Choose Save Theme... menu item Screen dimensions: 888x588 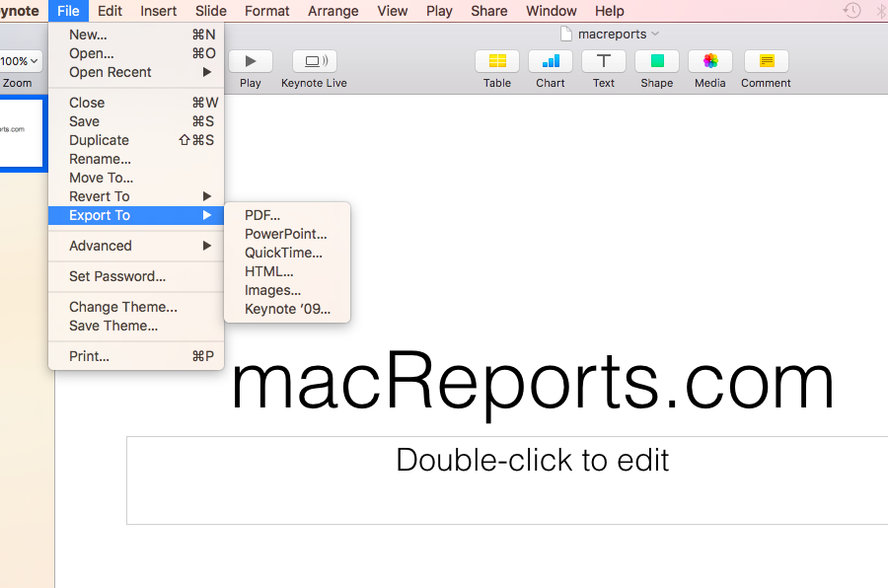[x=136, y=326]
